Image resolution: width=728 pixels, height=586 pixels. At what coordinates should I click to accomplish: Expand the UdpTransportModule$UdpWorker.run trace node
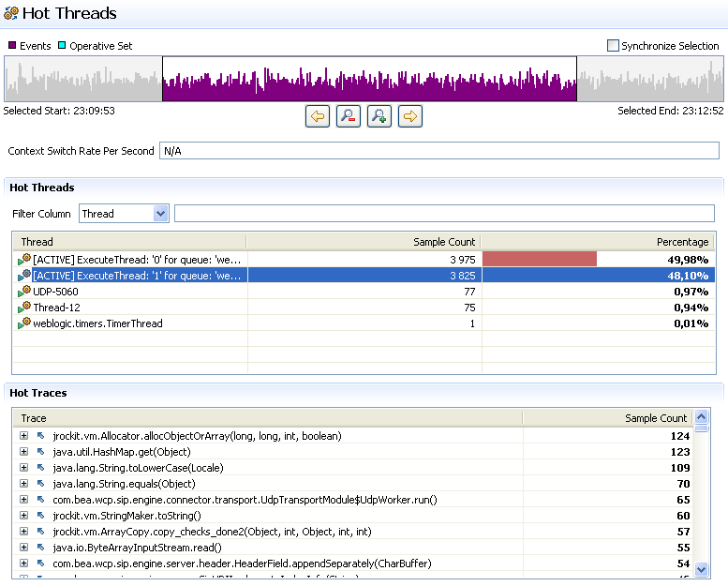[x=24, y=500]
